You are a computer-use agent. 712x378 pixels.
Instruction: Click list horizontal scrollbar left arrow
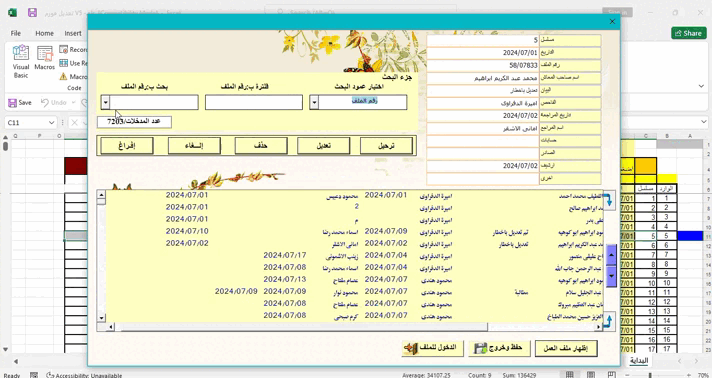click(x=110, y=327)
